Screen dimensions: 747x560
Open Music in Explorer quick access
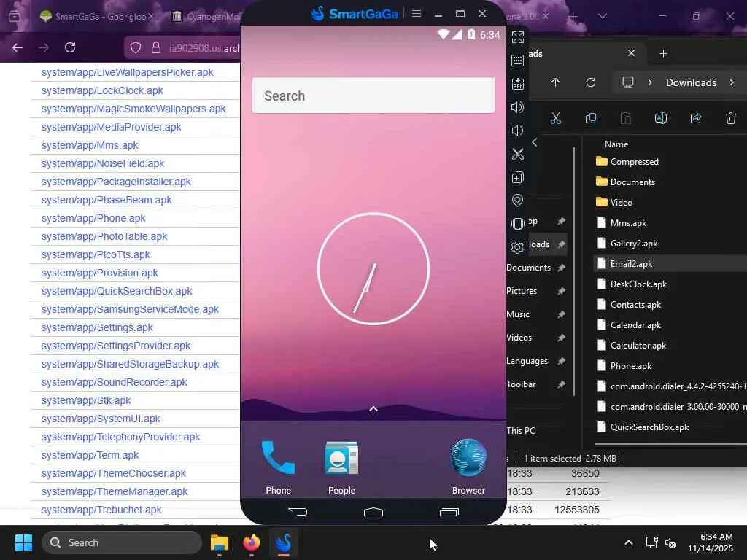[518, 314]
